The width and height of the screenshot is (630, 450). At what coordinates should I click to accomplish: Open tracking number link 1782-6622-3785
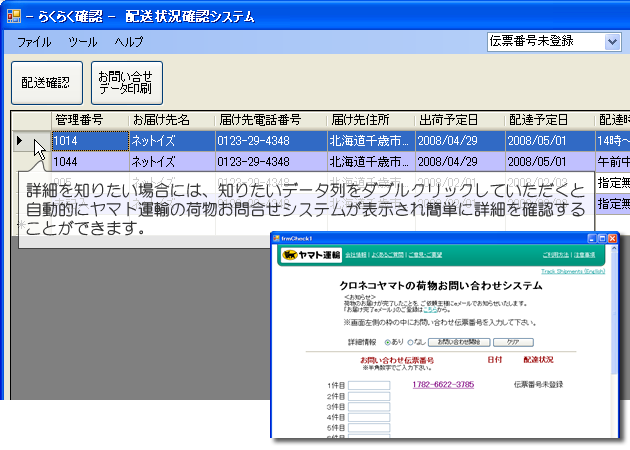click(x=443, y=384)
